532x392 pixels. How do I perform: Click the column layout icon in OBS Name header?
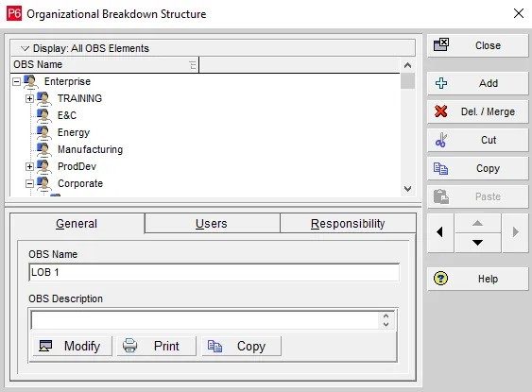click(x=193, y=64)
